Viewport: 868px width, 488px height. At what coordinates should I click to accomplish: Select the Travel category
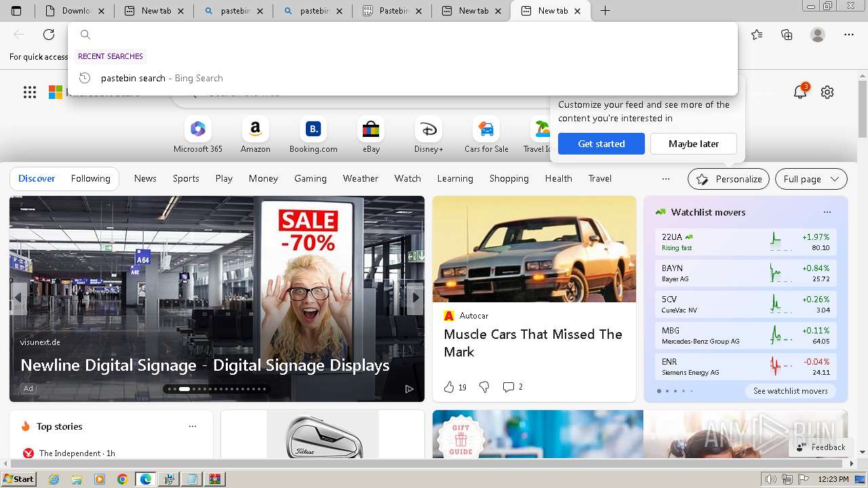click(600, 178)
